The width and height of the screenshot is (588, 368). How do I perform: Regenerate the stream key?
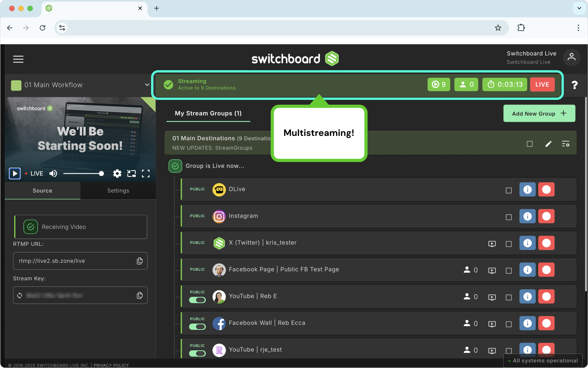[x=19, y=295]
